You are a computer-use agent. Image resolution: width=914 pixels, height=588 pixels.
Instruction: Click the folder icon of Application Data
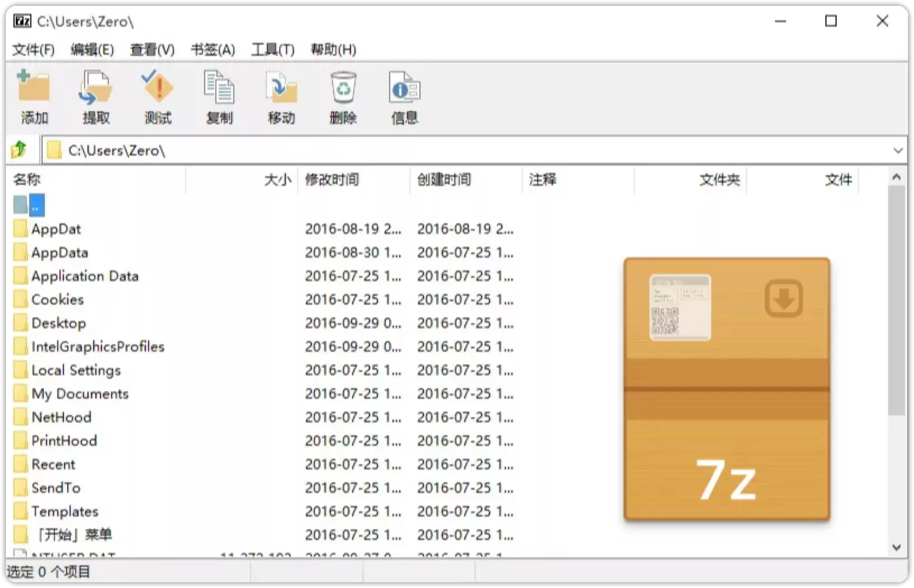point(20,276)
